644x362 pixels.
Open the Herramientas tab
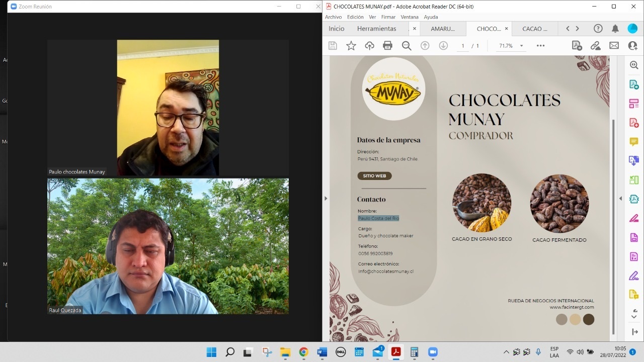pyautogui.click(x=376, y=29)
